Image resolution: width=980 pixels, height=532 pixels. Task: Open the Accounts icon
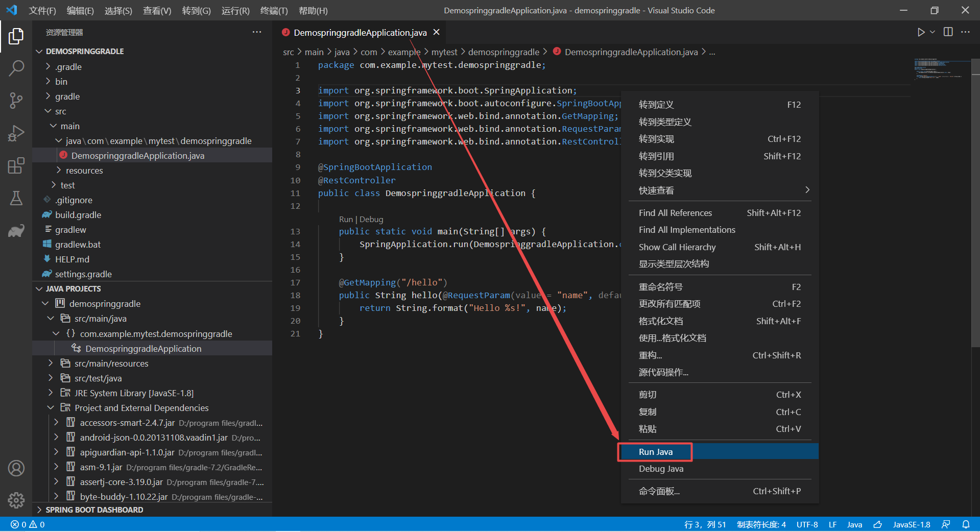[16, 468]
